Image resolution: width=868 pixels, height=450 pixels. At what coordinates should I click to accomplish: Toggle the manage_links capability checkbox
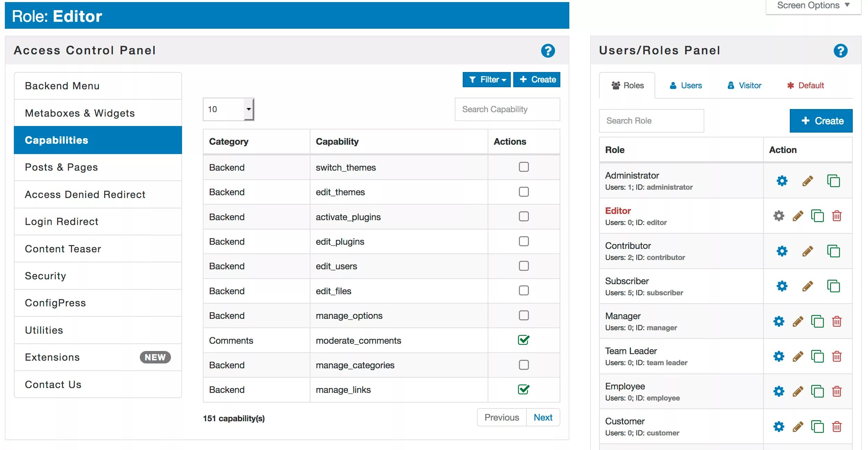point(523,389)
